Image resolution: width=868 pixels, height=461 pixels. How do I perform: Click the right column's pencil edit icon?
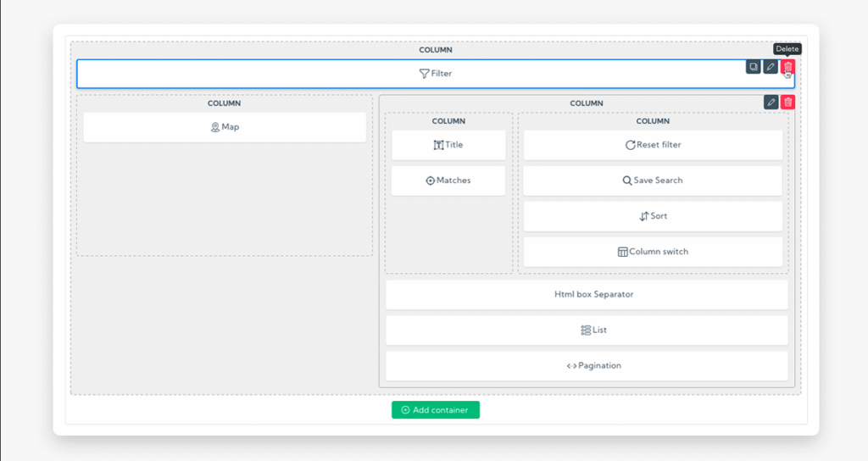tap(771, 103)
